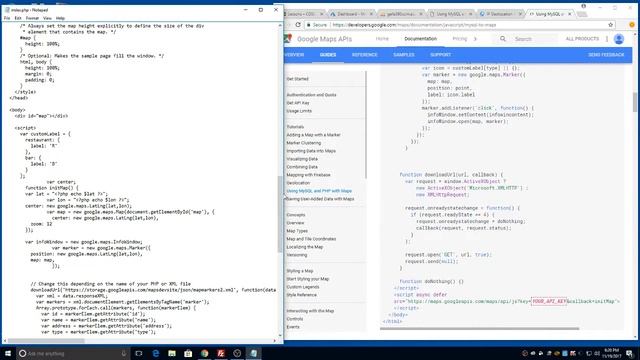Open the Style Reference sidebar link
The width and height of the screenshot is (640, 360).
coord(302,295)
